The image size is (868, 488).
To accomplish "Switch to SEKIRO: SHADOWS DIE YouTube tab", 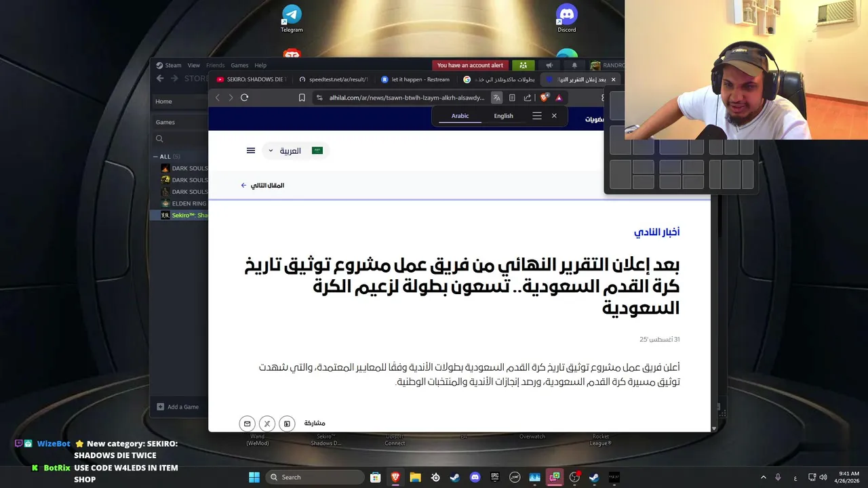I will click(251, 79).
